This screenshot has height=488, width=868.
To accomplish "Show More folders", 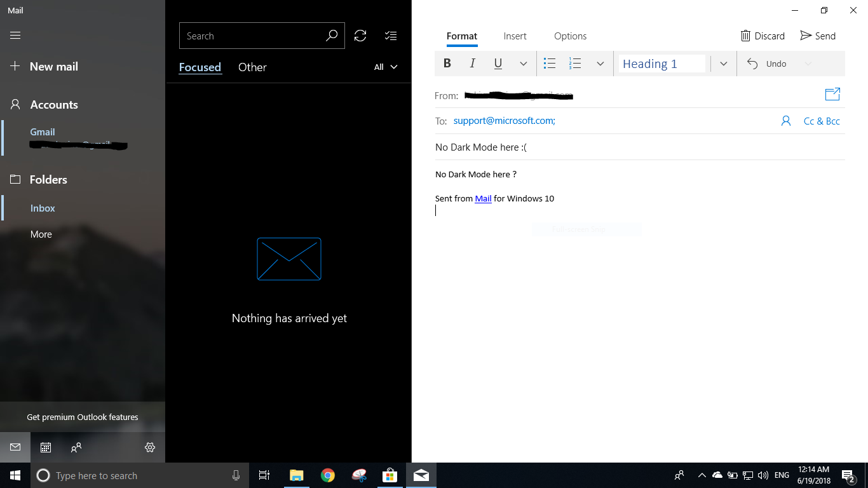I will (x=41, y=234).
